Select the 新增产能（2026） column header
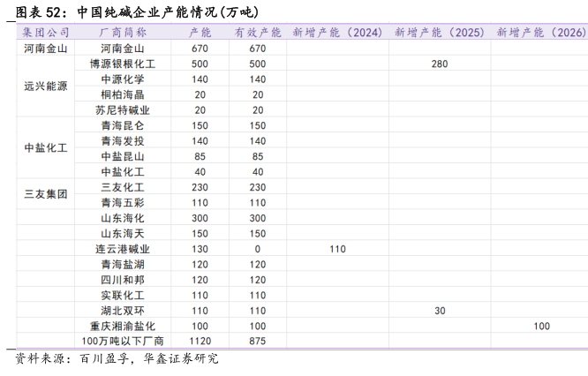Screen dimensions: 588x376 pos(540,33)
